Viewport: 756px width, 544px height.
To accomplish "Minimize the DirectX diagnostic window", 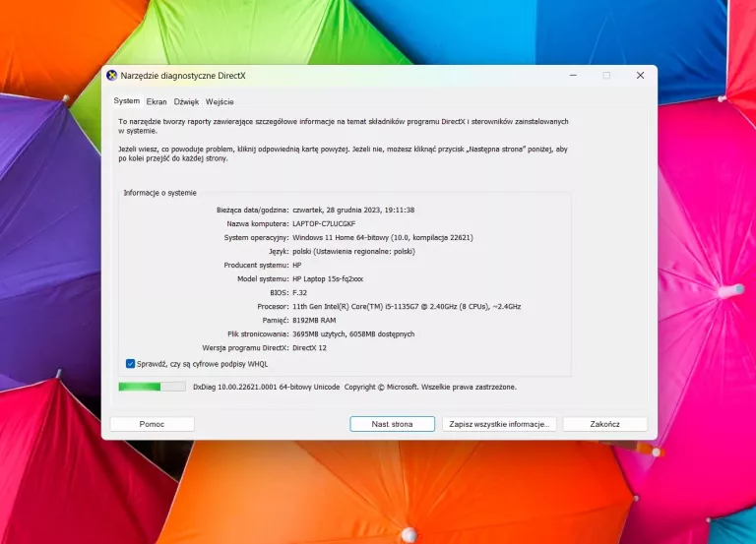I will 573,75.
